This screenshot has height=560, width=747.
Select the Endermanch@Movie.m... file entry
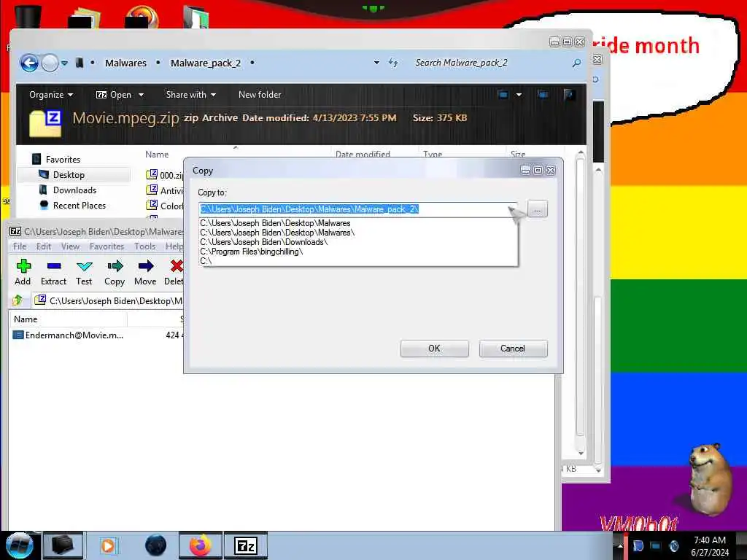tap(69, 335)
